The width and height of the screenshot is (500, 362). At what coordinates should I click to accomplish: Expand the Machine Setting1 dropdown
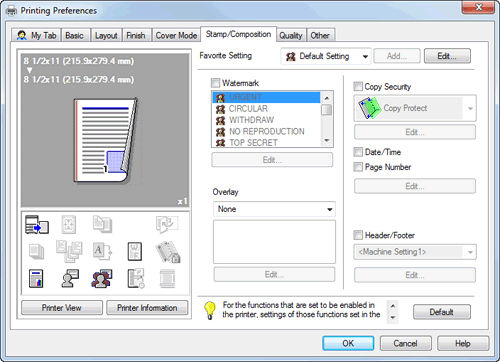(415, 252)
